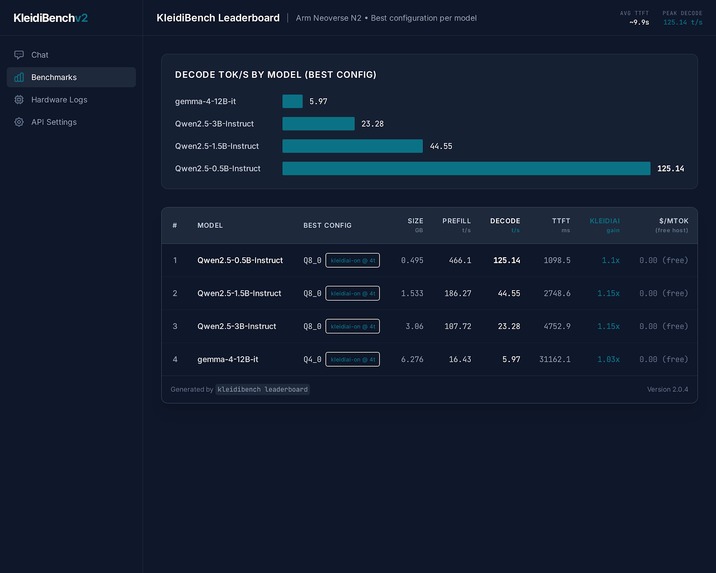Click chart label Qwen2.5-0.5B-Instruct
This screenshot has height=573, width=716.
[x=217, y=168]
